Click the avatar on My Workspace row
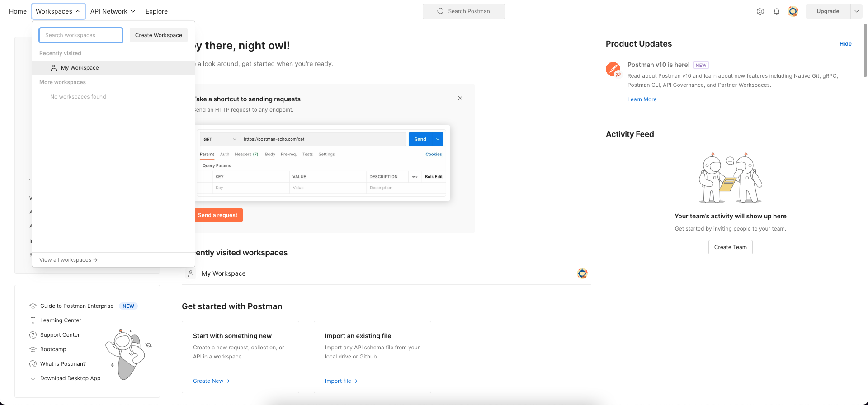 pos(582,273)
